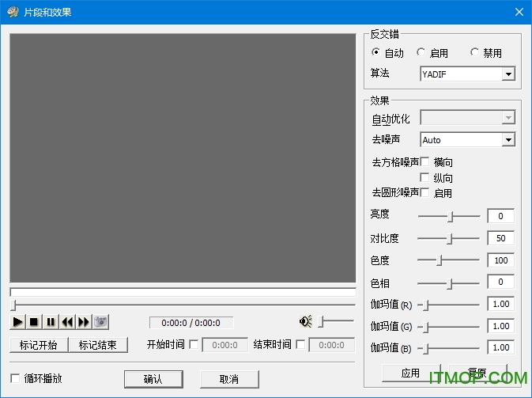Click the app icon in title bar
The height and width of the screenshot is (398, 532).
[x=13, y=12]
